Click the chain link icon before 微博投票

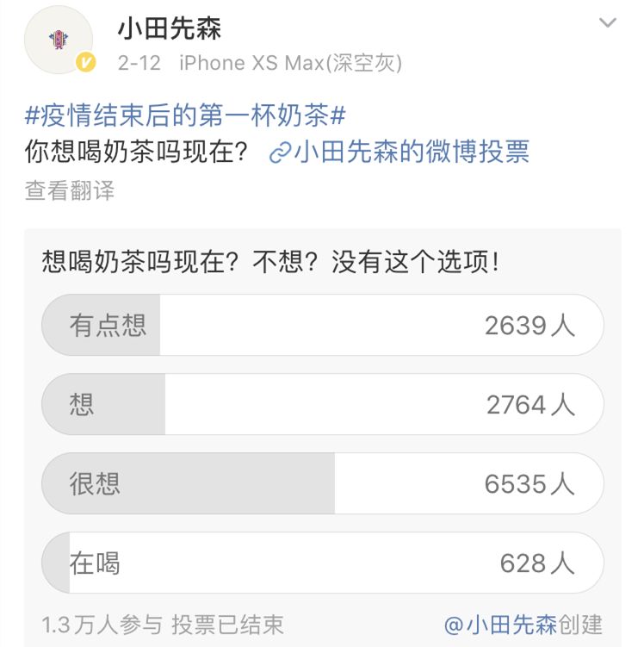coord(280,152)
